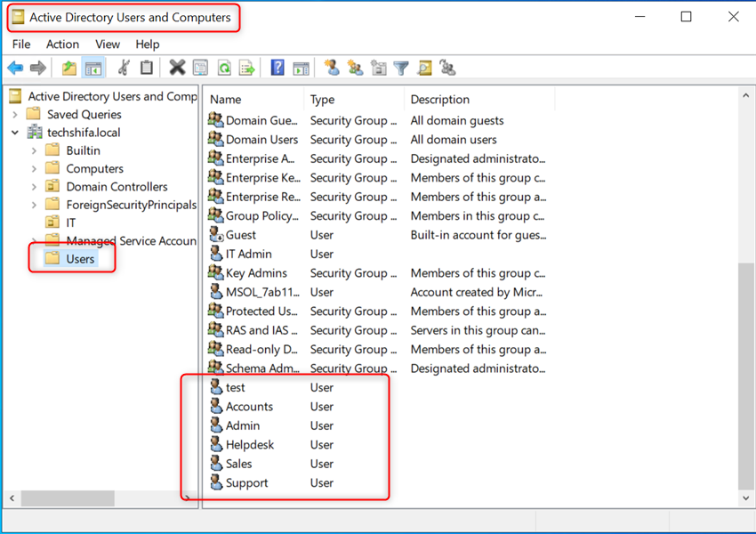Screen dimensions: 756x534
Task: Open the Action menu
Action: coord(62,44)
